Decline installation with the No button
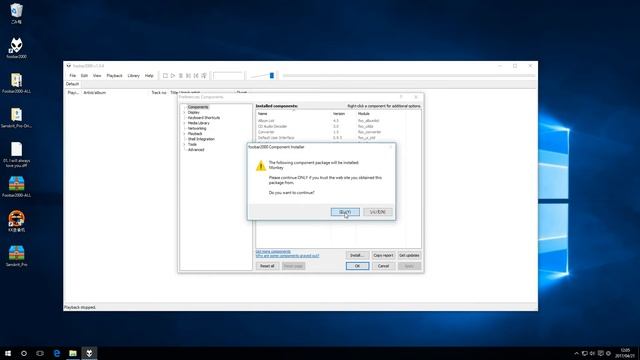 tap(378, 212)
